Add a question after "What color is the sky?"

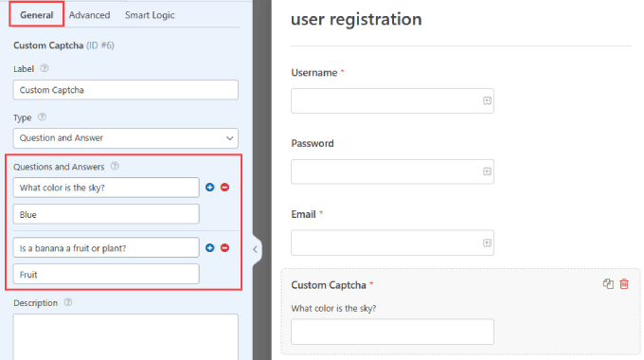coord(210,188)
